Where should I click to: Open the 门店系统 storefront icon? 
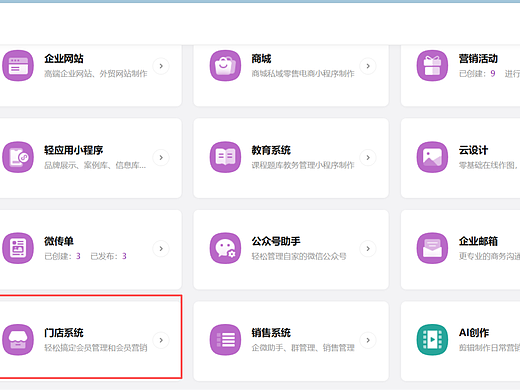click(x=18, y=340)
